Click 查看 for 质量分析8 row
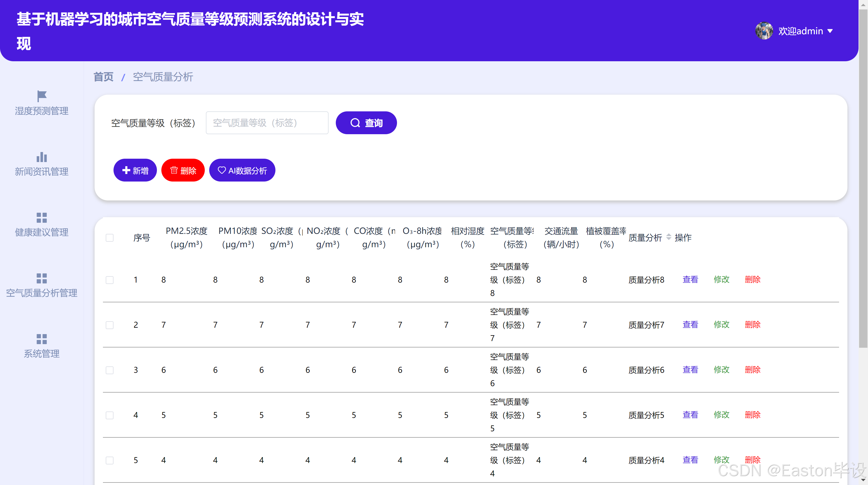The width and height of the screenshot is (868, 485). click(x=690, y=280)
